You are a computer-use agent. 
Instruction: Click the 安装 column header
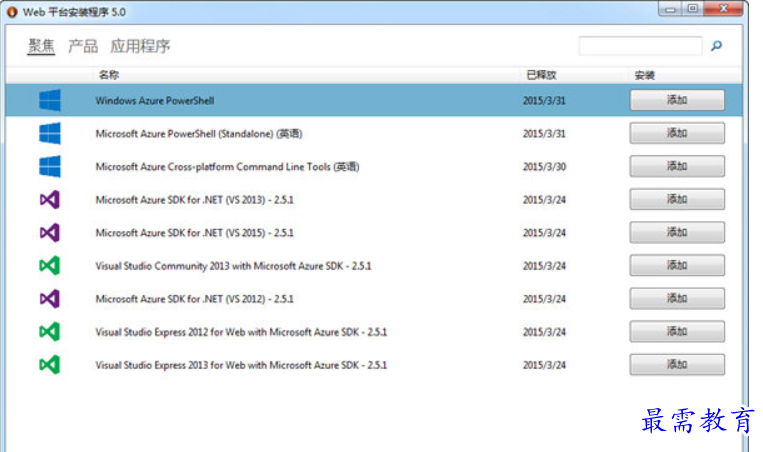click(644, 75)
